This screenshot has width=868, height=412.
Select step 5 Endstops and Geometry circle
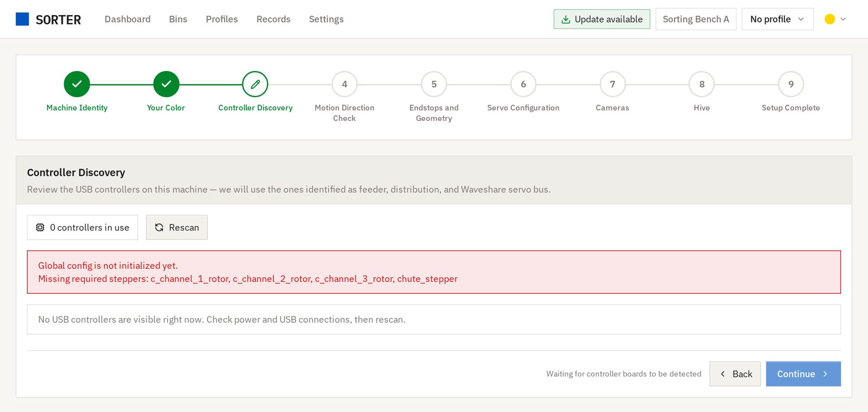[434, 84]
